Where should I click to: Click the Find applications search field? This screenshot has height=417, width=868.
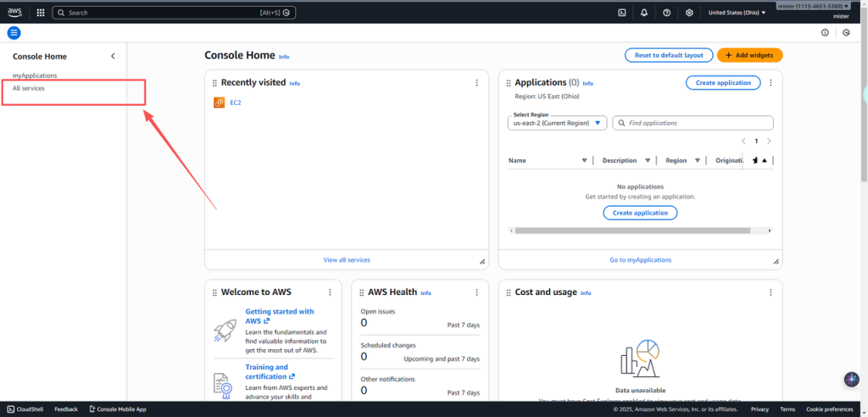click(693, 123)
